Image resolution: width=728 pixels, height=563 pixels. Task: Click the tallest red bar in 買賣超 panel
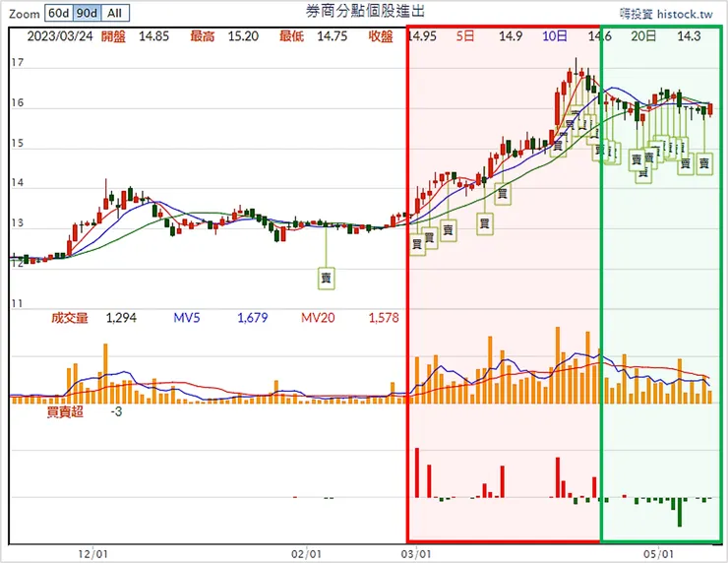point(417,472)
